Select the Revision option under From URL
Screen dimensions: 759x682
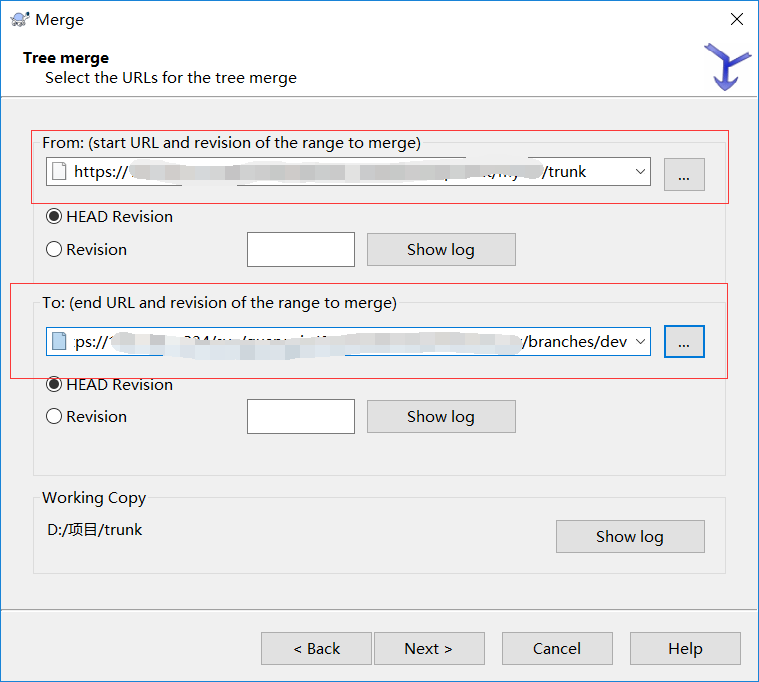pos(54,249)
